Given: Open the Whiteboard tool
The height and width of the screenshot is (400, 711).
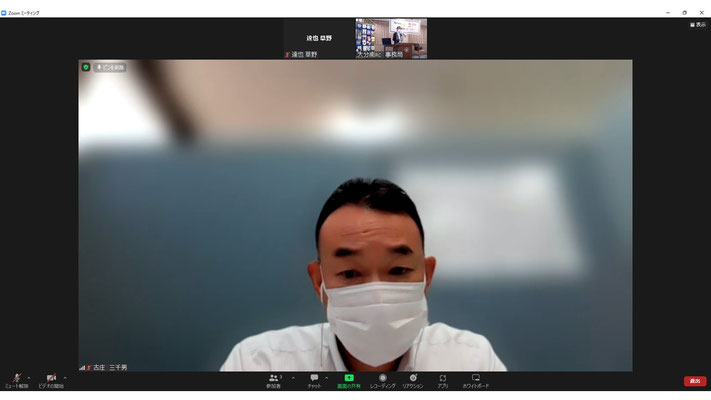Looking at the screenshot, I should click(476, 381).
